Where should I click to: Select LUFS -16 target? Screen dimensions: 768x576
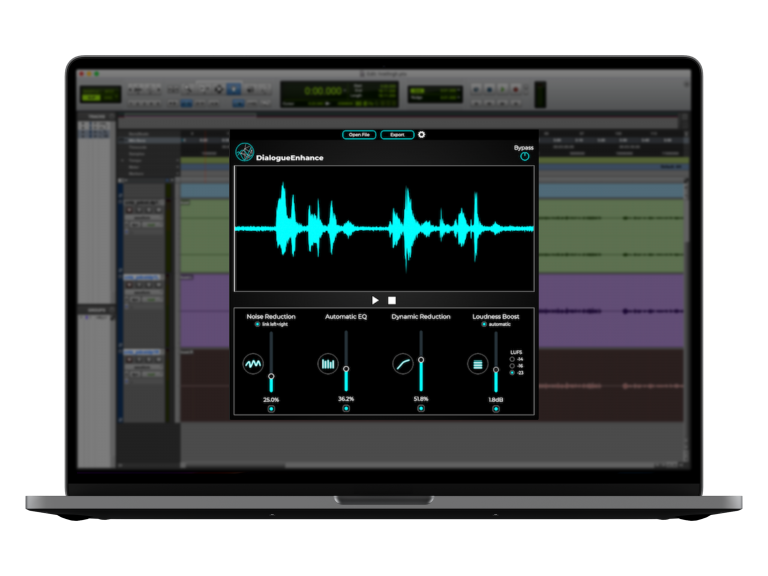[512, 366]
